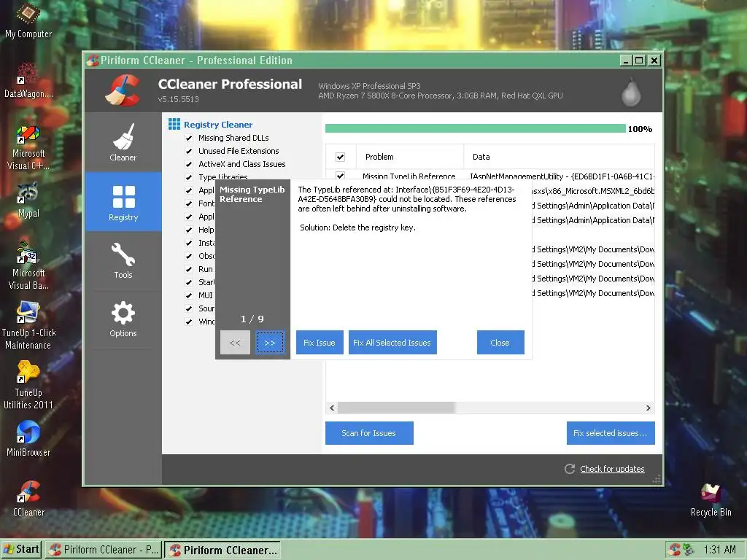Open the My Computer desktop icon
The height and width of the screenshot is (560, 747).
pyautogui.click(x=28, y=20)
